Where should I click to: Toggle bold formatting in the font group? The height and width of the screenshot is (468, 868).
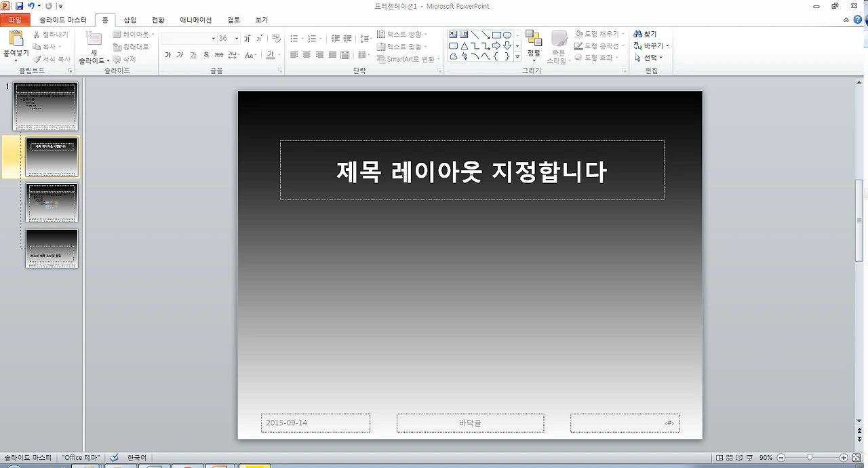pos(168,56)
